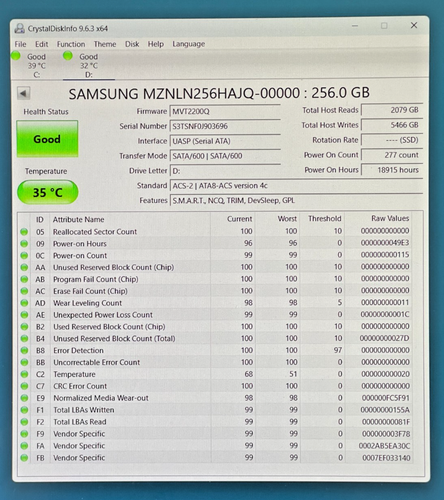Click status dot for Reallocated Sector Count
Screen dimensions: 444x500
click(x=24, y=232)
